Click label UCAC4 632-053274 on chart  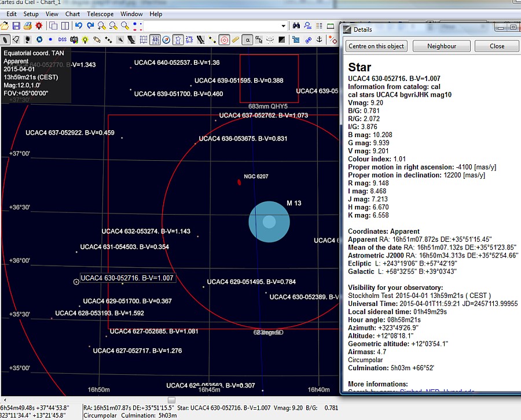coord(146,231)
